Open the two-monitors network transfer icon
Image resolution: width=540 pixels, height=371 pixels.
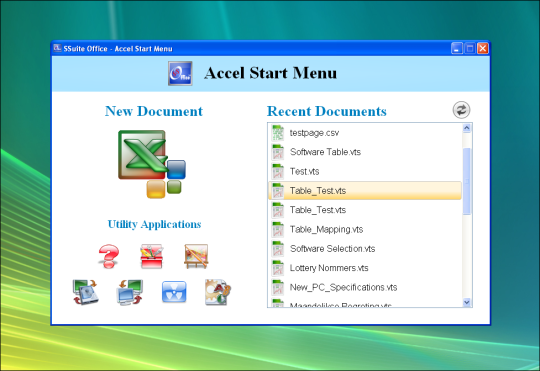point(129,292)
